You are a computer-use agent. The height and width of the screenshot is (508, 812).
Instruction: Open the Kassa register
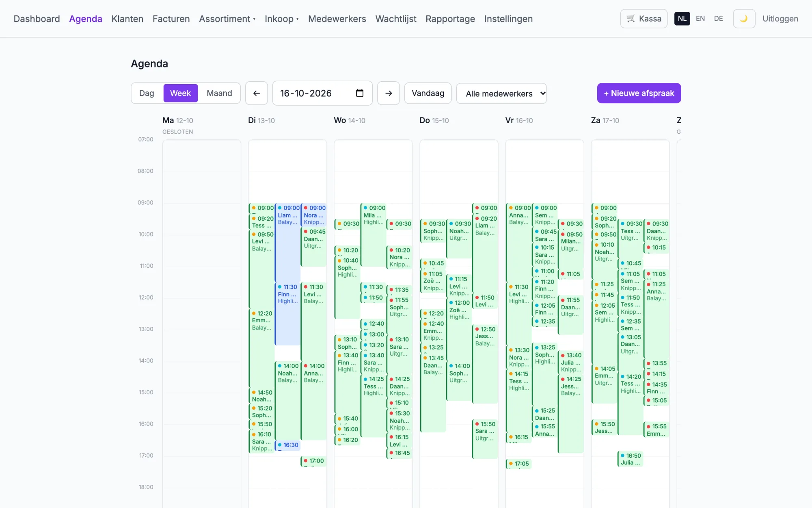[644, 19]
